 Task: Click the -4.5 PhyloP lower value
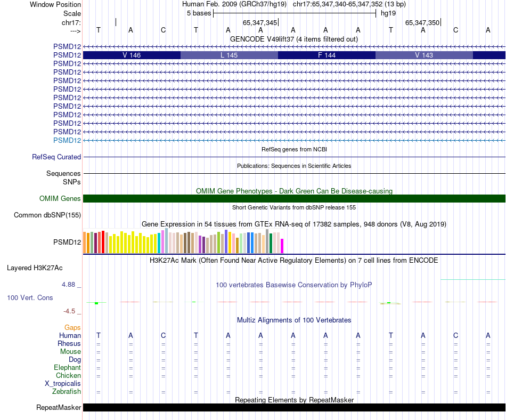(69, 311)
